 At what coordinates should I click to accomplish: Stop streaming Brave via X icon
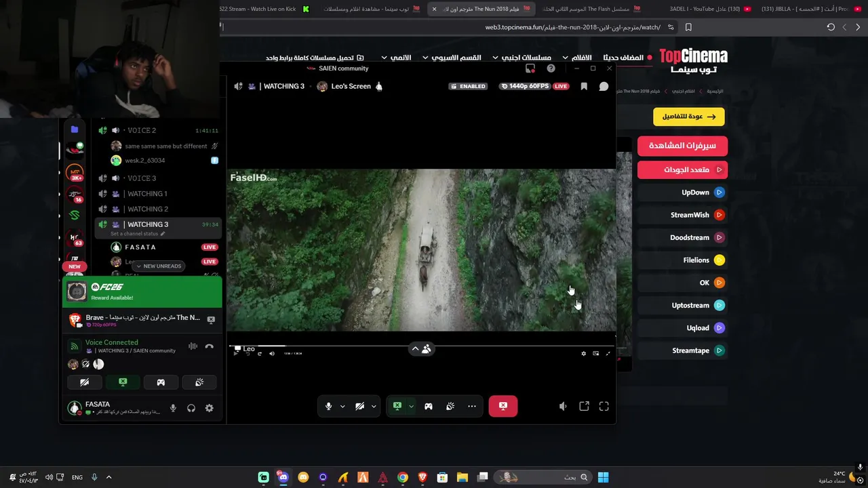point(211,319)
